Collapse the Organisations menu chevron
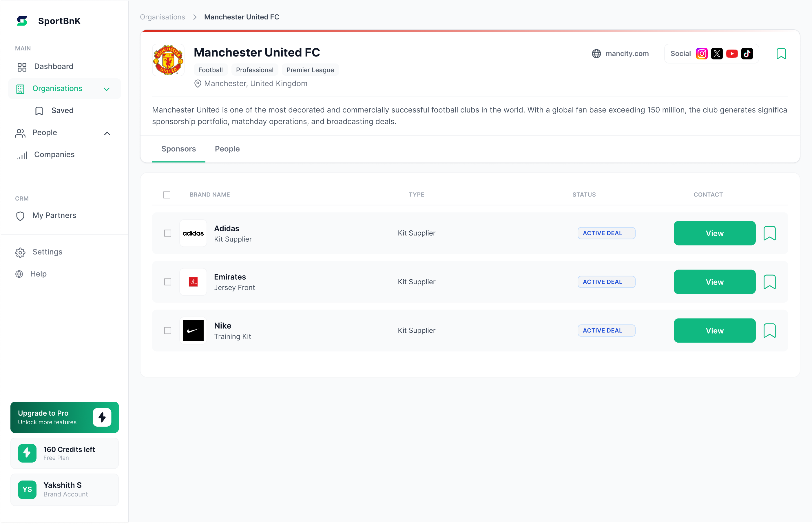The height and width of the screenshot is (524, 812). point(107,89)
